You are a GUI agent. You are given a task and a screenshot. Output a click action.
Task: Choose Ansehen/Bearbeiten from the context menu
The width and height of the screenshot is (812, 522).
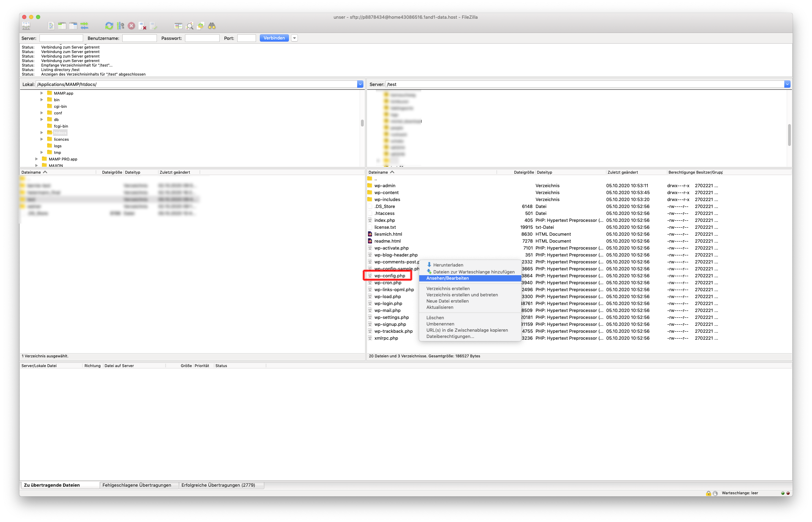pos(447,278)
